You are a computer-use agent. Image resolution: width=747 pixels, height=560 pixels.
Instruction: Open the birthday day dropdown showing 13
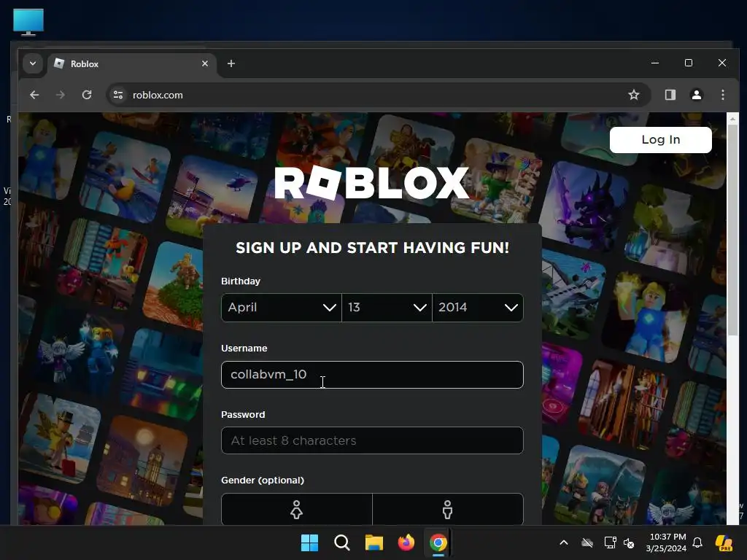click(387, 307)
